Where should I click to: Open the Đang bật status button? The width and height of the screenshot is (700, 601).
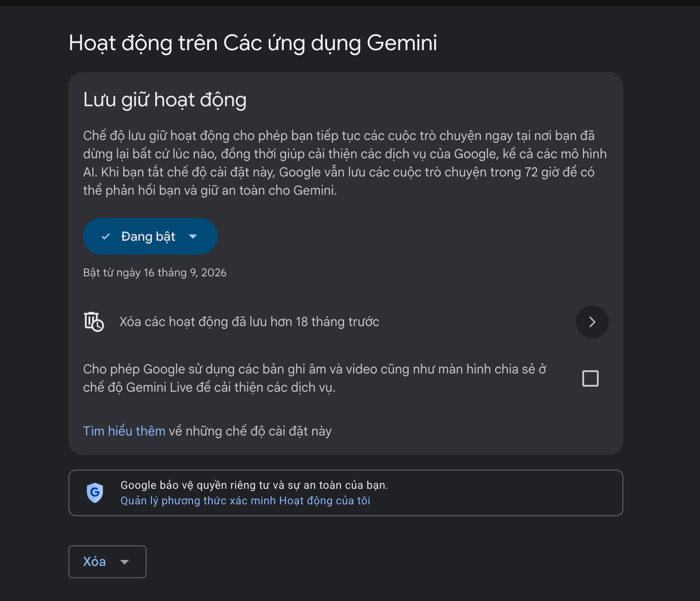[150, 236]
